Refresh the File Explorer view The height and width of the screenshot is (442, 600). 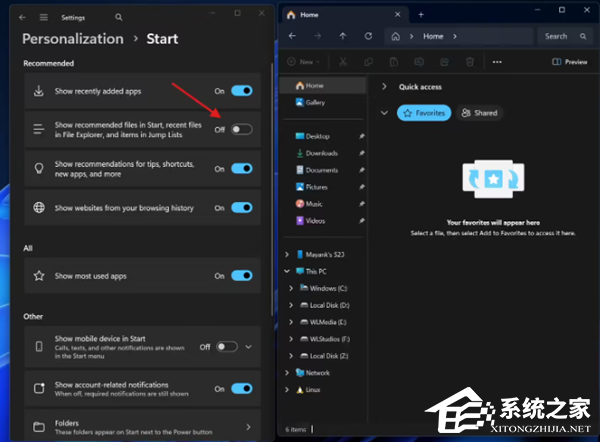click(x=369, y=36)
